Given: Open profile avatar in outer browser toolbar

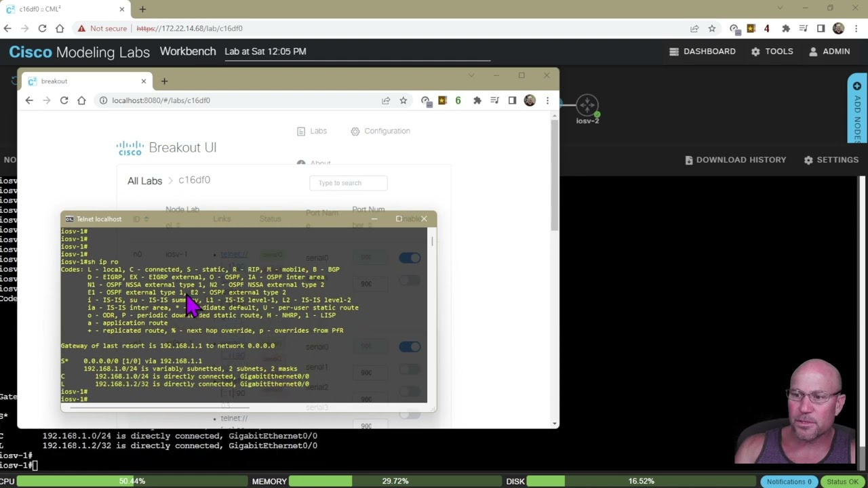Looking at the screenshot, I should point(839,28).
